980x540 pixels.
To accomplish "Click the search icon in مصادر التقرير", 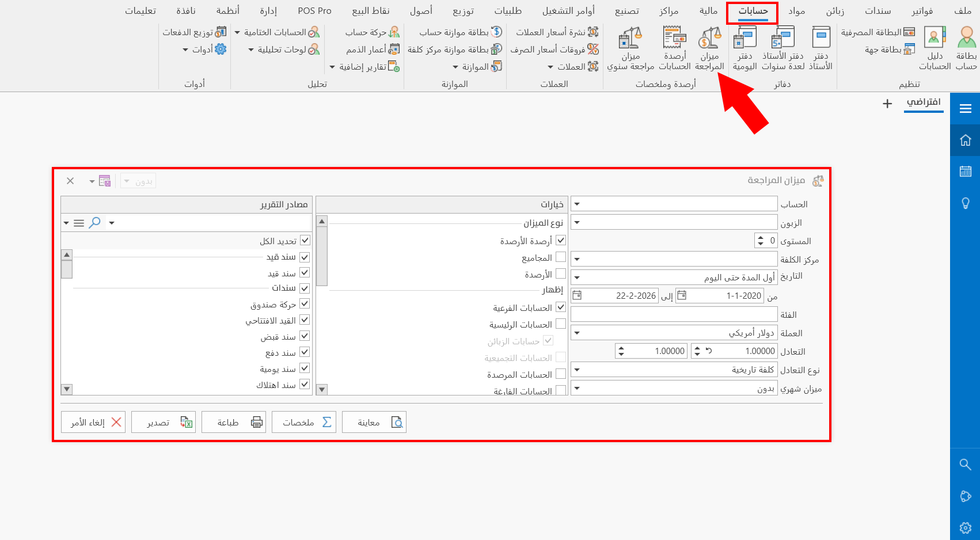I will [x=95, y=222].
